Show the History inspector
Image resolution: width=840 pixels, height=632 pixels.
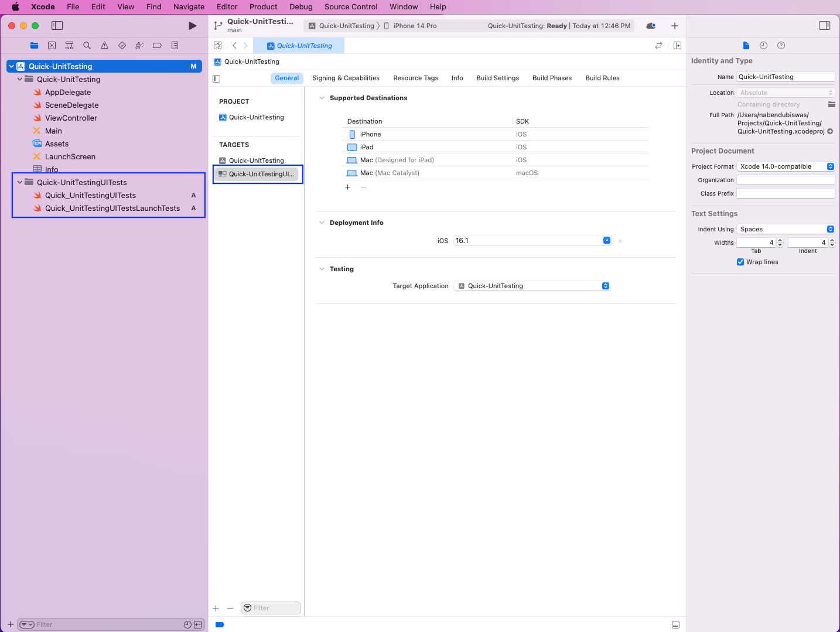[x=763, y=46]
